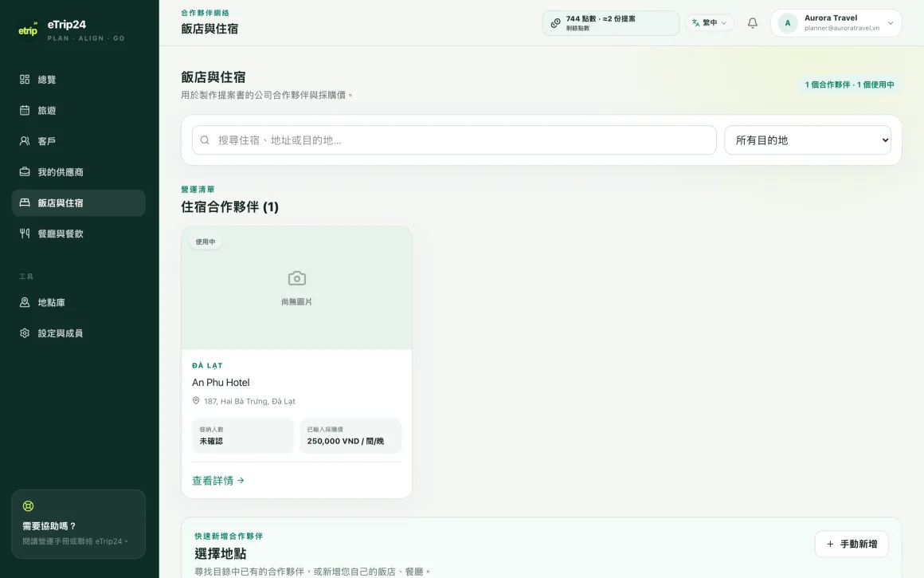Open 地點庫 tool
924x578 pixels.
click(78, 302)
